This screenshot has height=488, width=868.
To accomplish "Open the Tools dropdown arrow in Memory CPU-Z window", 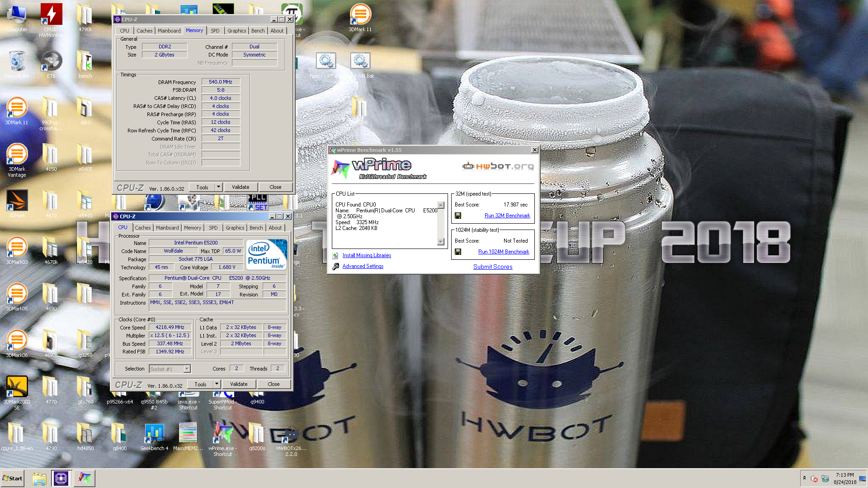I will click(x=218, y=187).
